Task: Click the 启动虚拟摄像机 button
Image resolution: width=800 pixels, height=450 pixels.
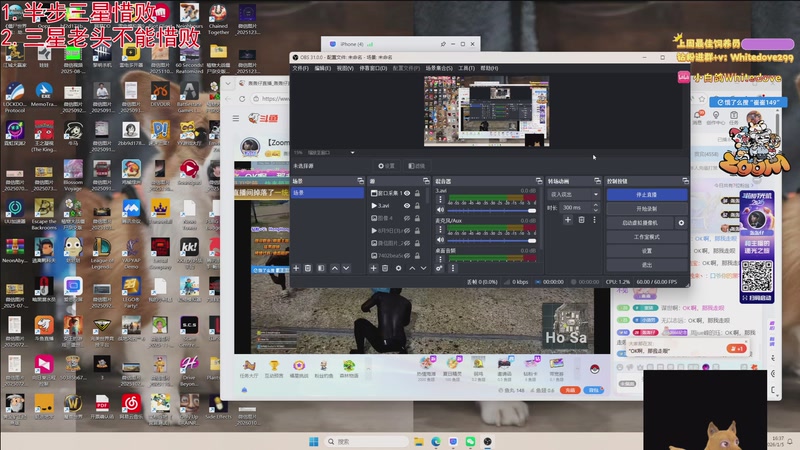Action: (x=640, y=223)
